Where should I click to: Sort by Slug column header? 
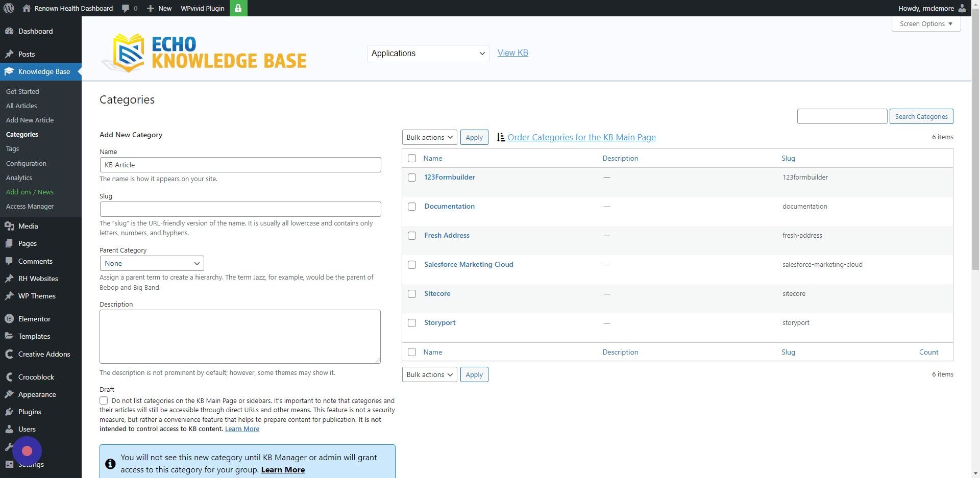[788, 158]
